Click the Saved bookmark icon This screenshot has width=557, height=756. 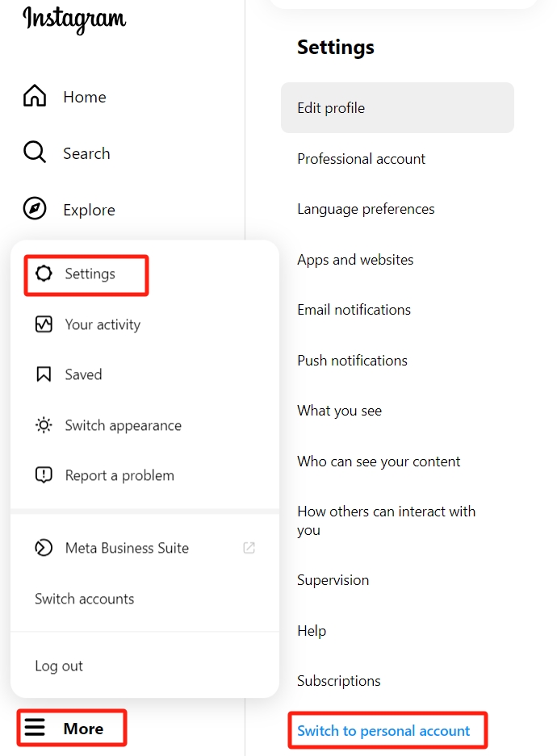coord(44,374)
